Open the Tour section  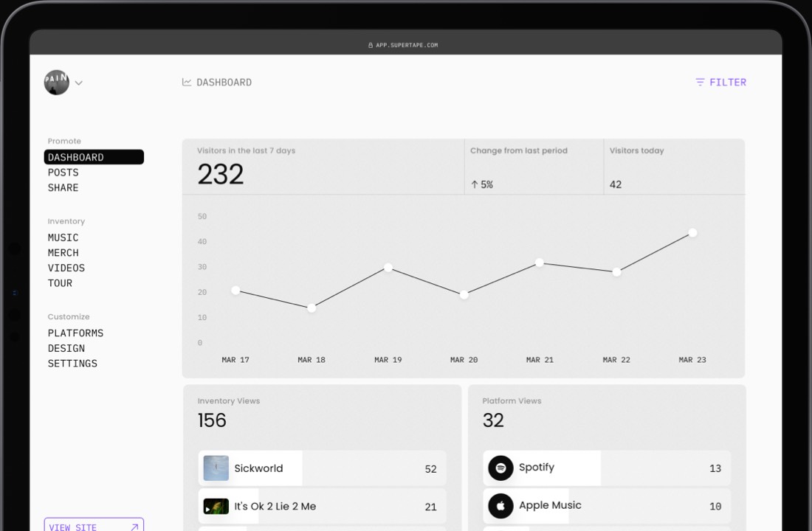60,283
